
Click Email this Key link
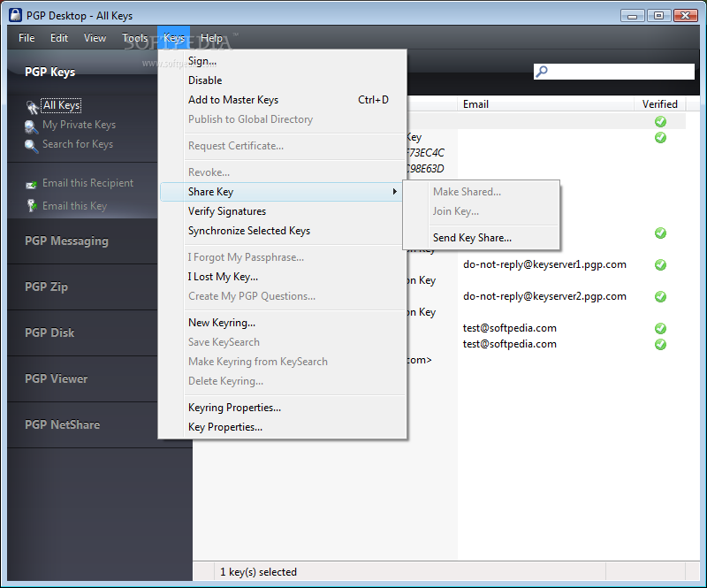coord(74,206)
